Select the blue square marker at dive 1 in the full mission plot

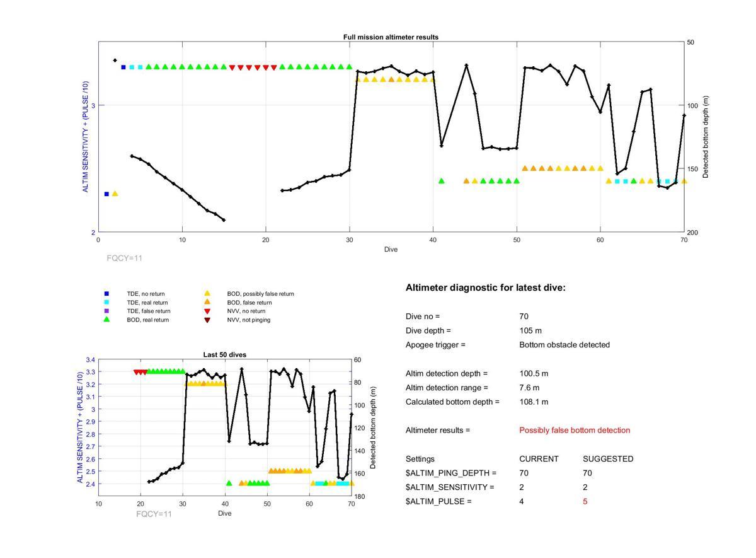pyautogui.click(x=106, y=194)
